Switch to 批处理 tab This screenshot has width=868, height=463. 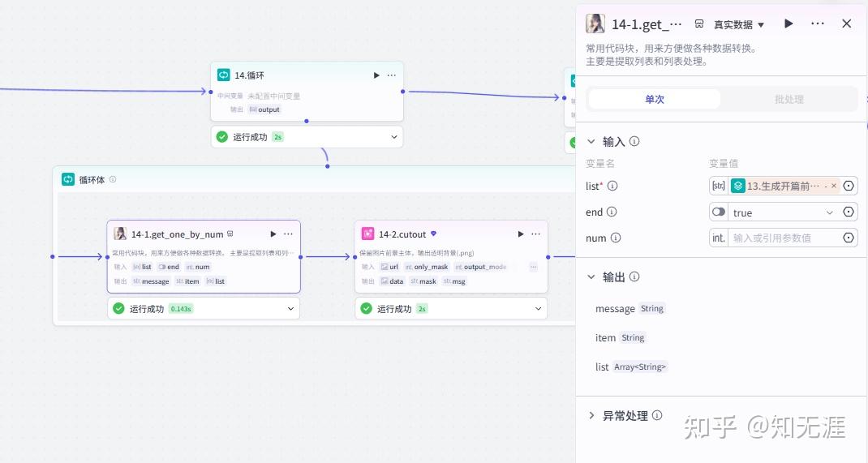(x=789, y=99)
